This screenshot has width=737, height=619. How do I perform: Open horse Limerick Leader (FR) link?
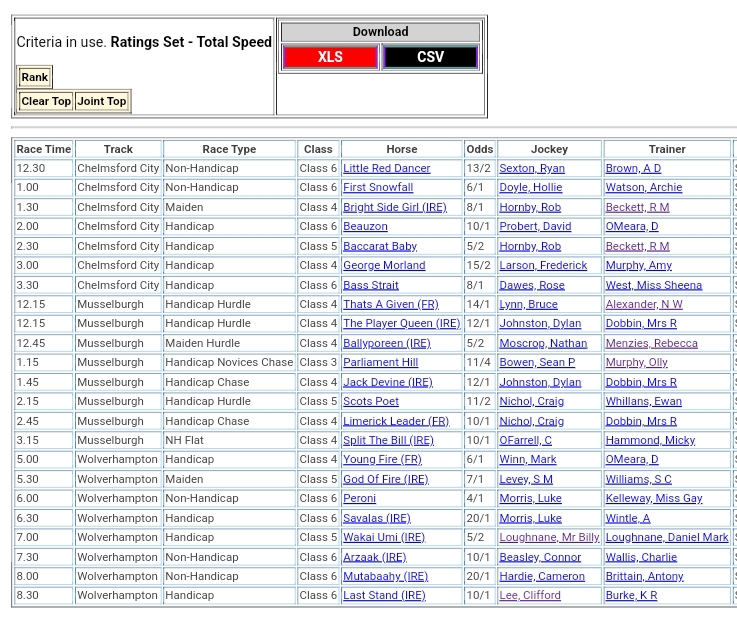coord(396,421)
